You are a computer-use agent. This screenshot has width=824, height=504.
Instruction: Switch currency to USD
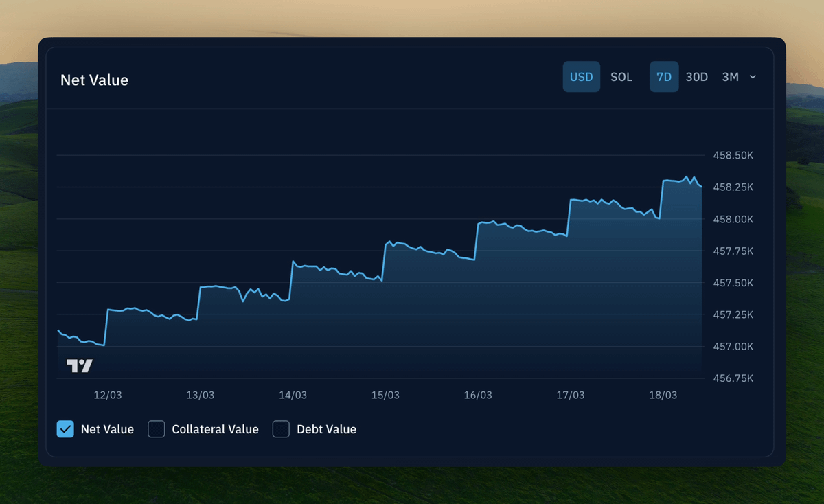(x=582, y=77)
